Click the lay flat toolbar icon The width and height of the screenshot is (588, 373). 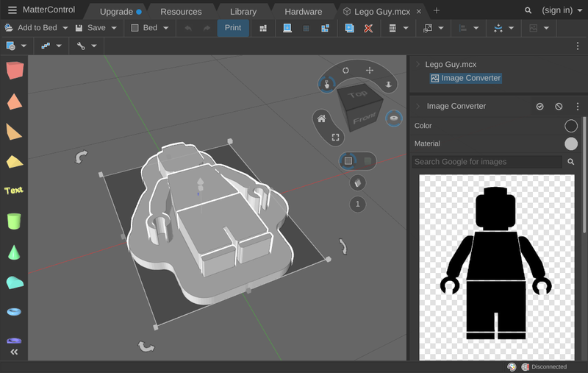point(287,28)
